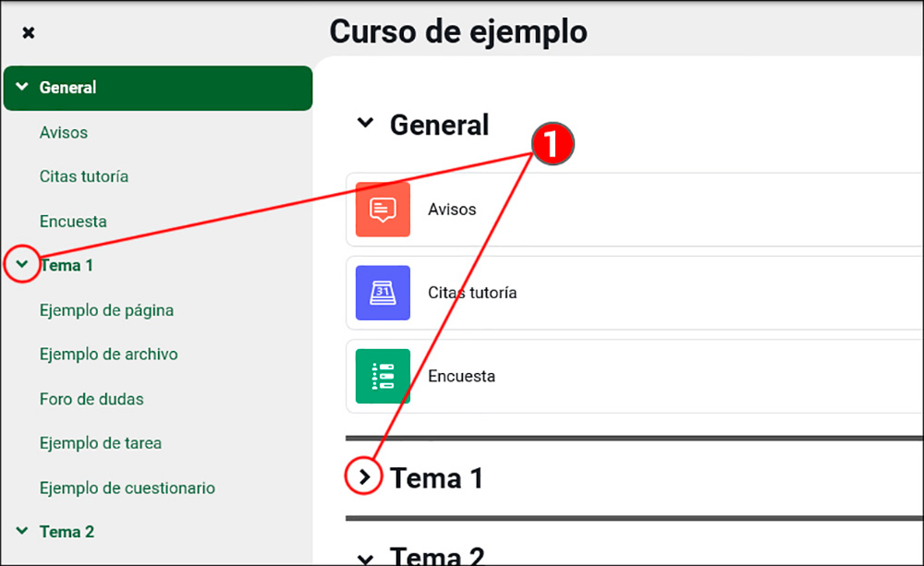Click the purple Citas tutoría calendar icon

[383, 293]
